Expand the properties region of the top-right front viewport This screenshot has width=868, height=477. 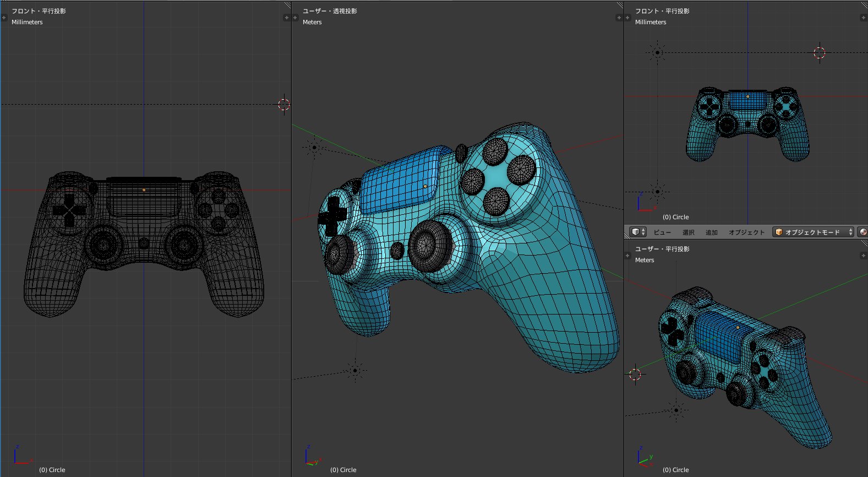click(863, 18)
